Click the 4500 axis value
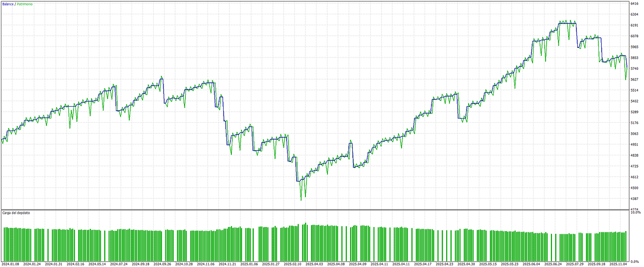 click(x=634, y=188)
